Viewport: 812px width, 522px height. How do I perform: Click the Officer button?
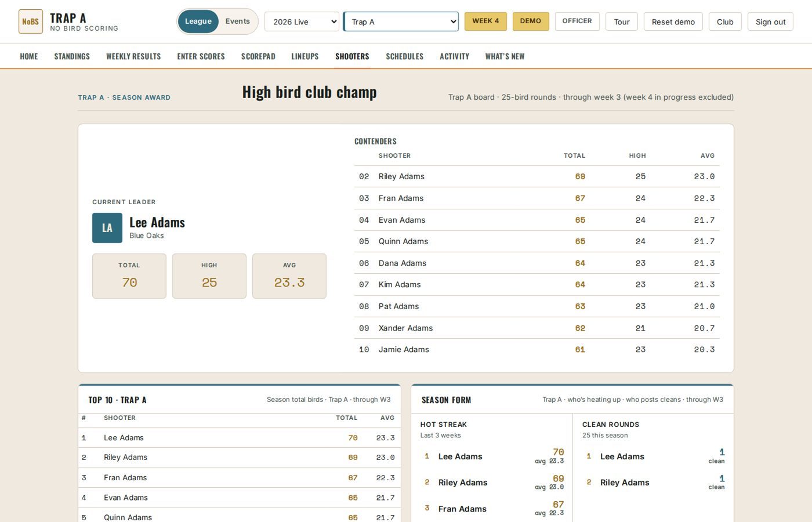[577, 21]
